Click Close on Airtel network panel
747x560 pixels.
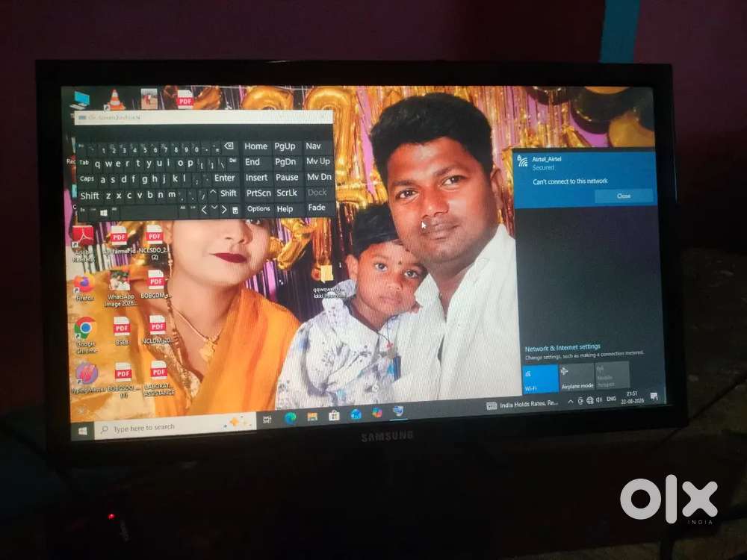(624, 196)
